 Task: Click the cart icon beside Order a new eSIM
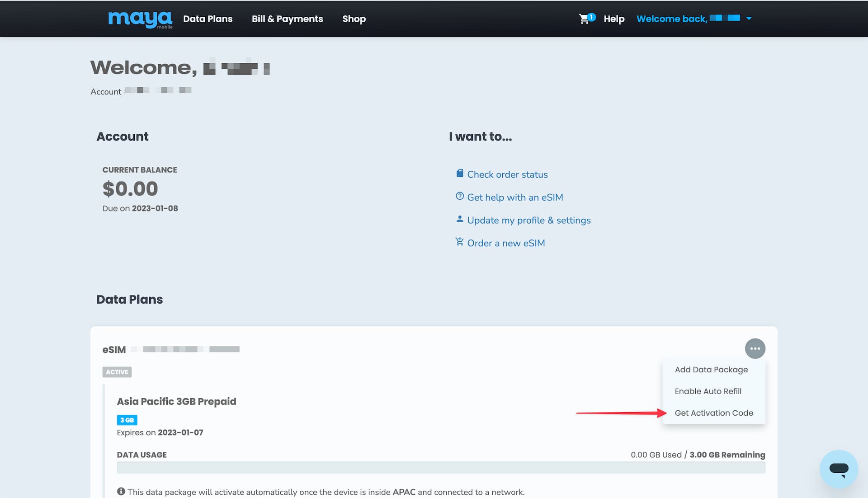pyautogui.click(x=460, y=242)
